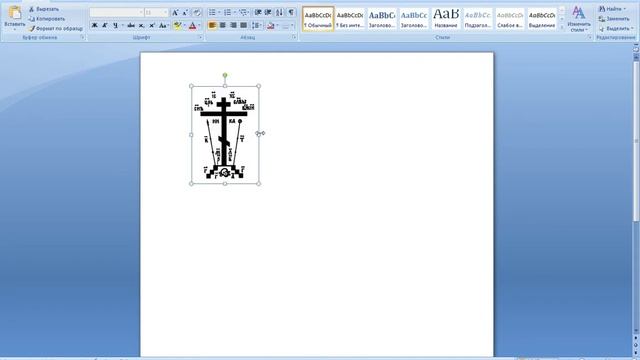The height and width of the screenshot is (360, 640).
Task: Open the Абзац dialog launcher
Action: (x=294, y=38)
